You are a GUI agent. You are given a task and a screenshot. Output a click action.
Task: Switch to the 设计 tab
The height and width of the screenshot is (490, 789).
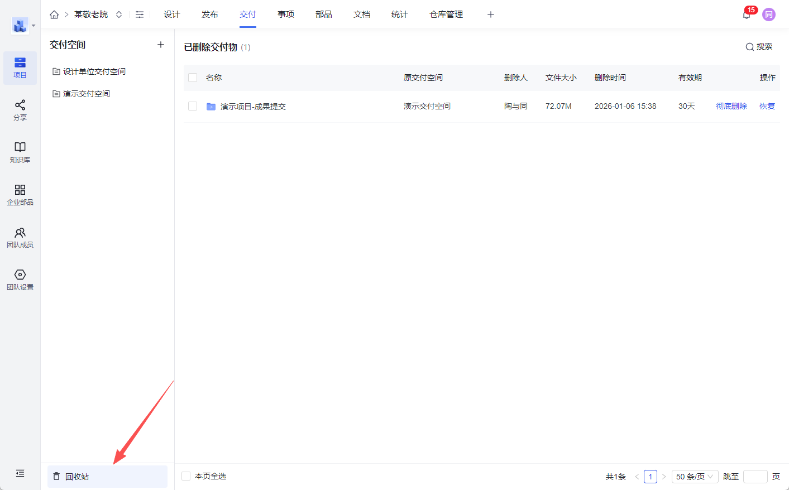point(172,15)
